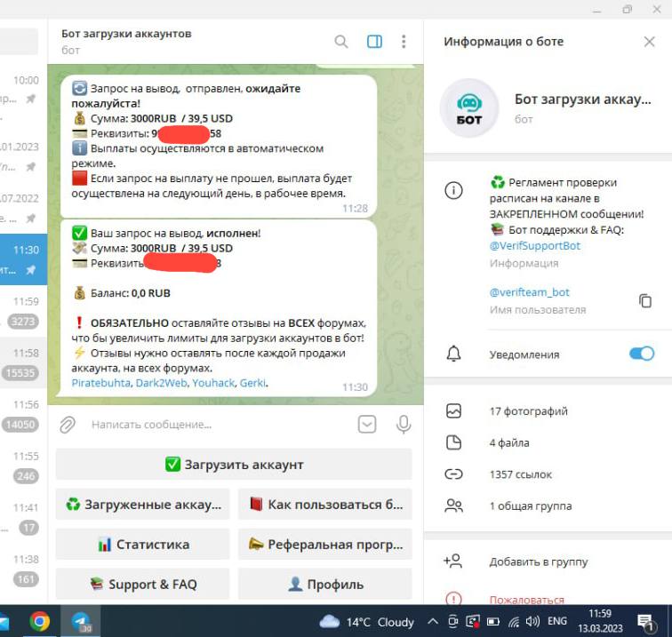Click the Piratebuhta forum link
672x637 pixels.
pyautogui.click(x=101, y=383)
